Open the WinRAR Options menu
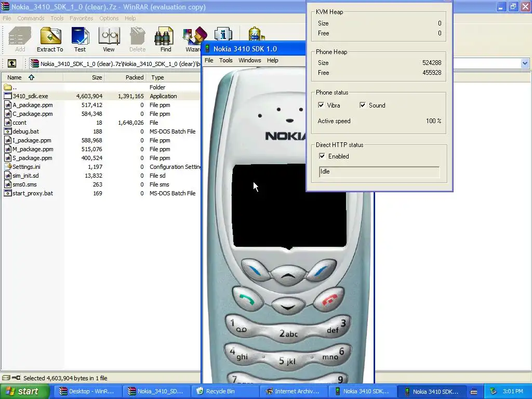Image resolution: width=532 pixels, height=399 pixels. (x=109, y=18)
